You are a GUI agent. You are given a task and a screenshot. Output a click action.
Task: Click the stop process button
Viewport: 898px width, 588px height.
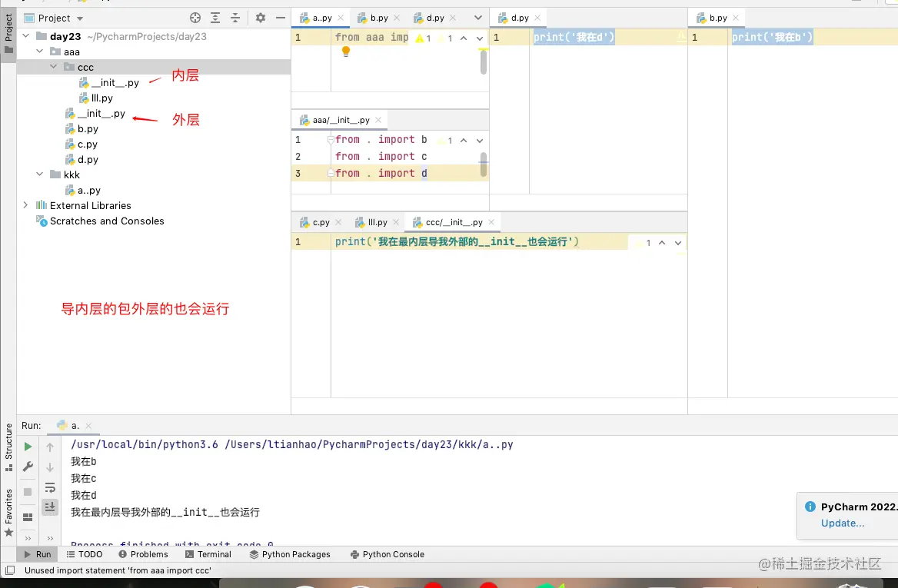28,492
